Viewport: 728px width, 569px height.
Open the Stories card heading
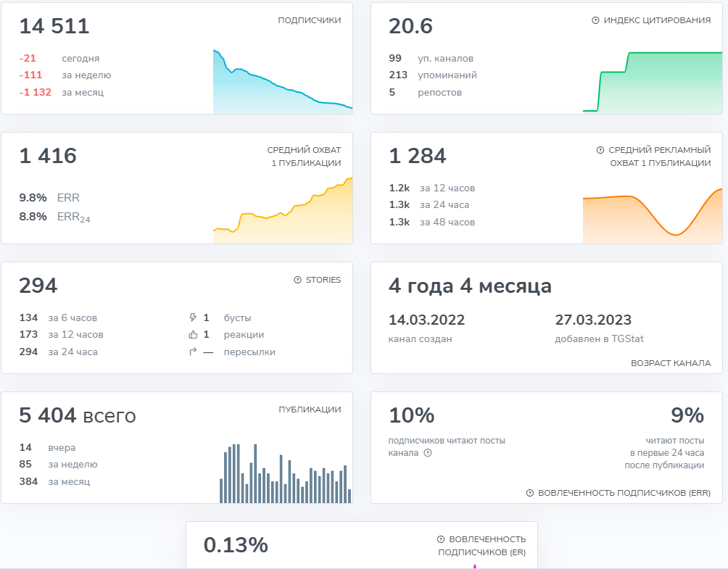point(323,280)
